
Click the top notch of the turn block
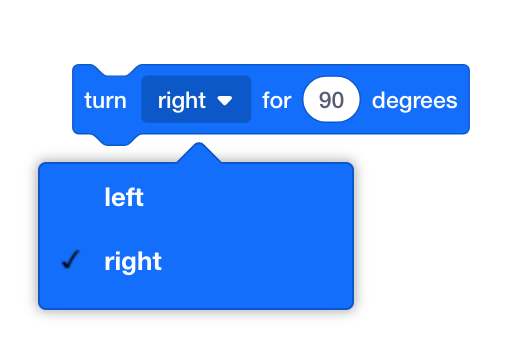coord(115,70)
